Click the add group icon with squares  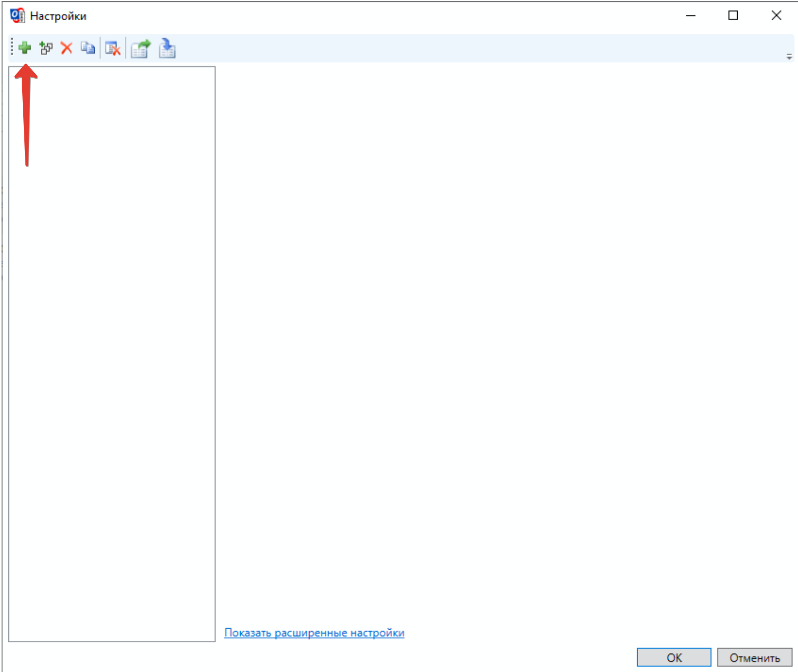(46, 48)
